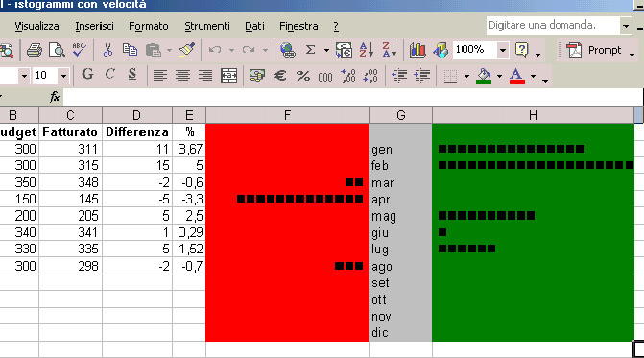Center text in cell
This screenshot has width=644, height=358.
point(182,76)
